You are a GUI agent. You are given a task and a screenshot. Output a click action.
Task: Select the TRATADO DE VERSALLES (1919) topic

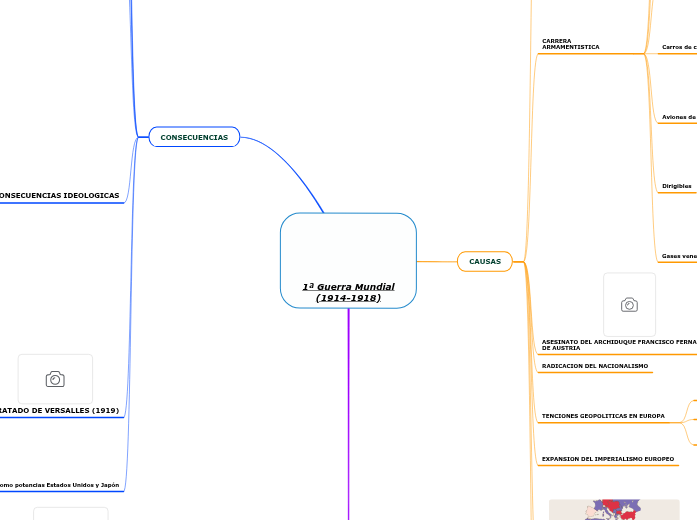(60, 410)
